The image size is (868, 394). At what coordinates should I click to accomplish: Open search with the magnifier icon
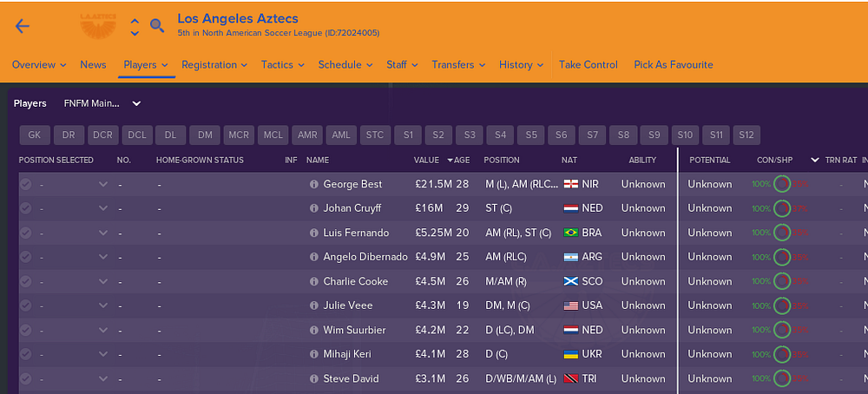[157, 26]
